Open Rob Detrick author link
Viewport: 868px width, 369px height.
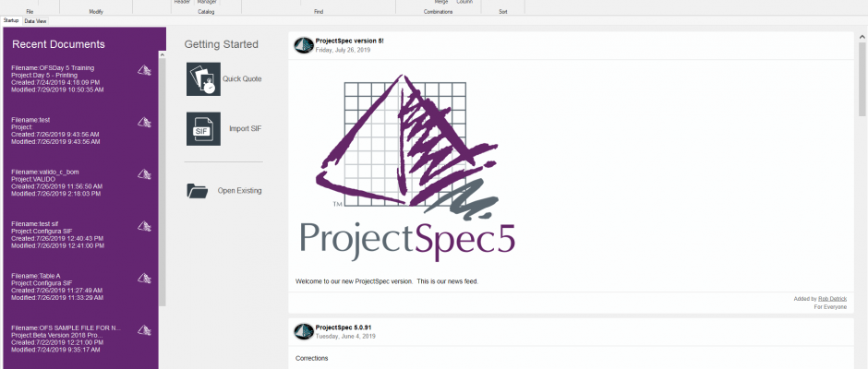coord(833,299)
